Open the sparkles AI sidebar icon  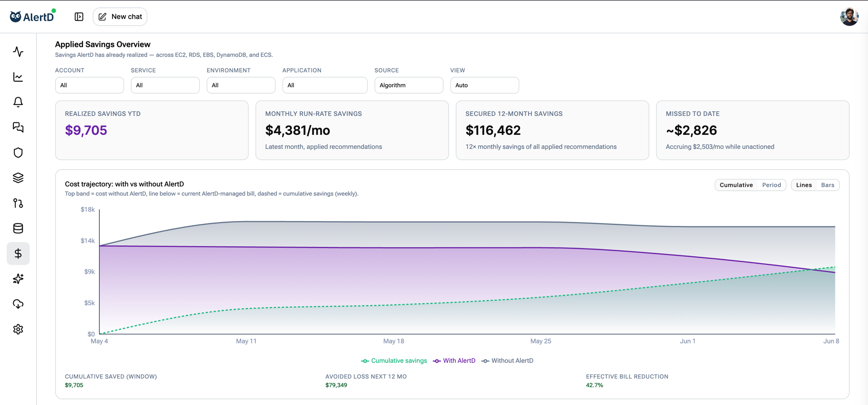[x=18, y=279]
